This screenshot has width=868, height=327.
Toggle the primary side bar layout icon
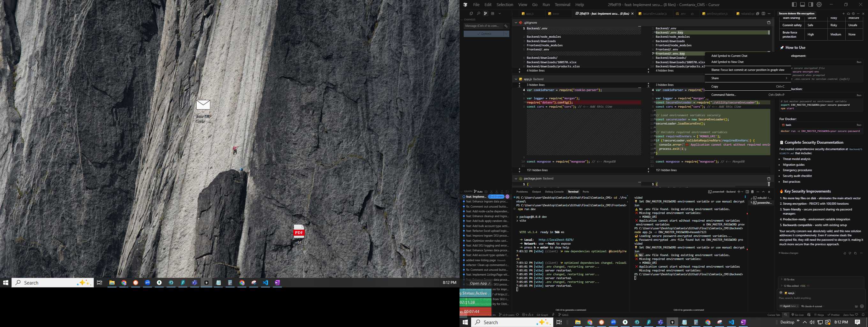pos(794,4)
